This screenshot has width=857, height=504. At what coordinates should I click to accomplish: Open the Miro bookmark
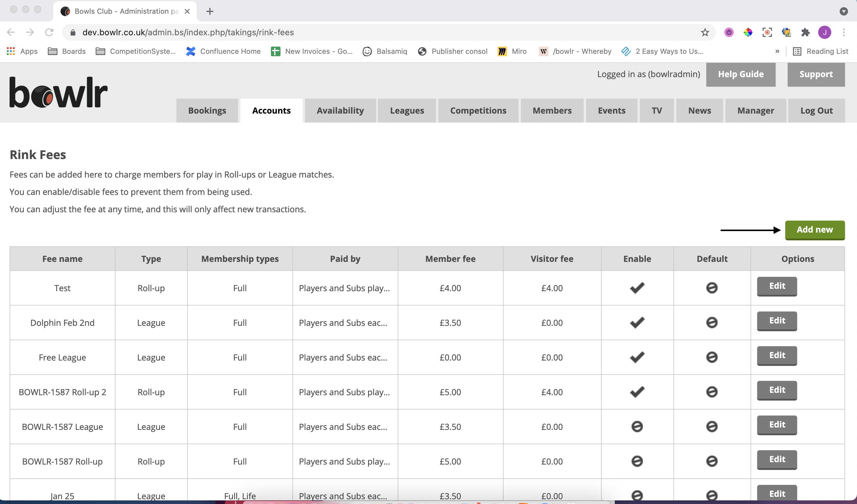coord(512,51)
